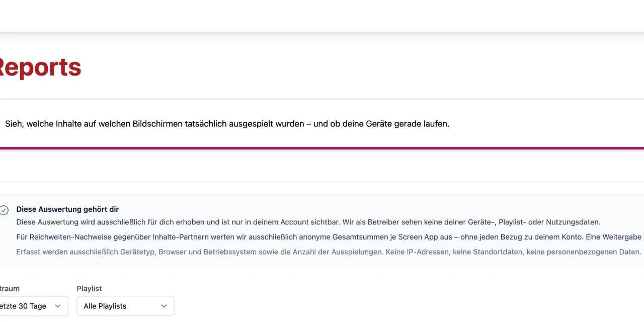The width and height of the screenshot is (644, 322).
Task: Click the sentence starting 'Sieh, welche Inhalte'
Action: pos(227,124)
